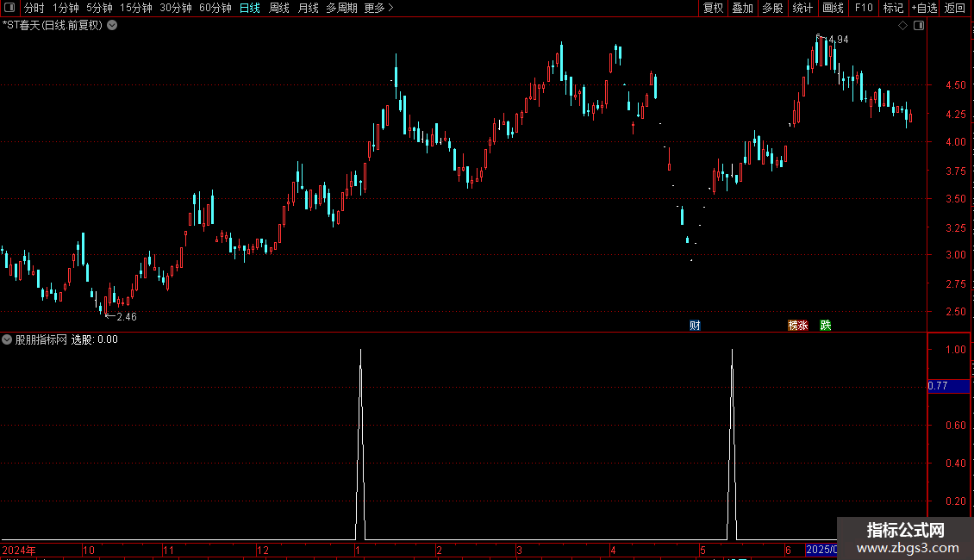
Task: Select the 1分钟 period tab
Action: coord(66,8)
